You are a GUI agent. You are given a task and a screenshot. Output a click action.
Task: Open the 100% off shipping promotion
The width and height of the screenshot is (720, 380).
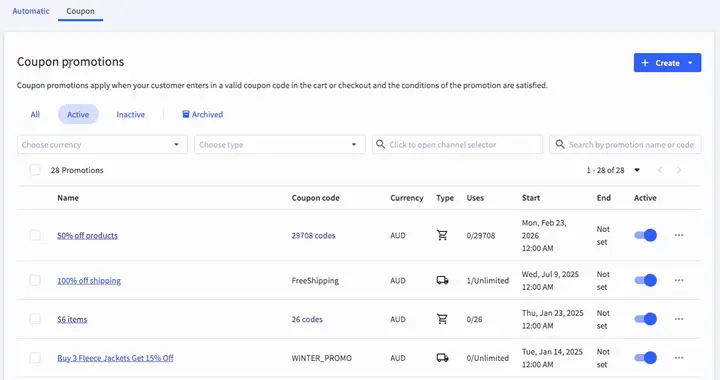click(89, 280)
